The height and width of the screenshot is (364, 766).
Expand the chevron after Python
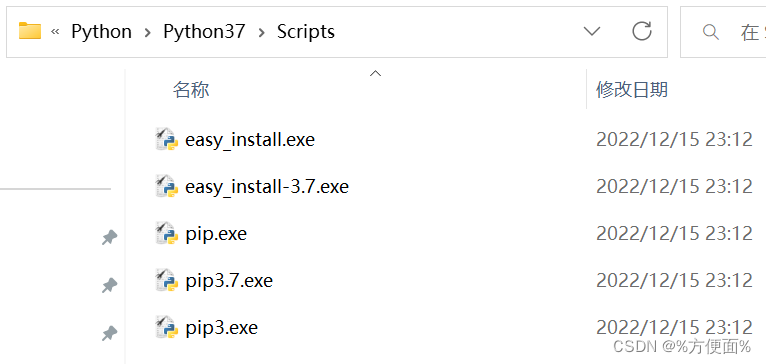(x=148, y=32)
